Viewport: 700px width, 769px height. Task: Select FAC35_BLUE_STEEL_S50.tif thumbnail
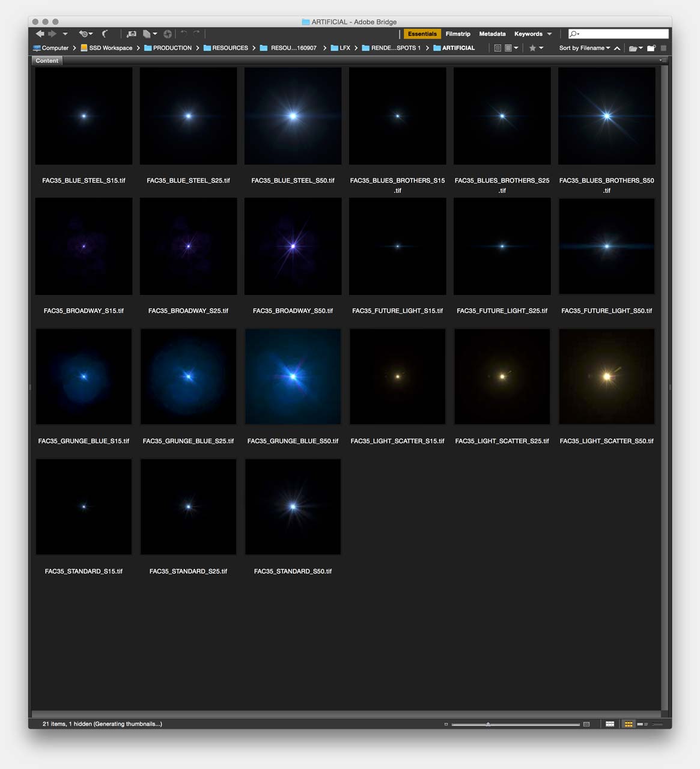(293, 116)
